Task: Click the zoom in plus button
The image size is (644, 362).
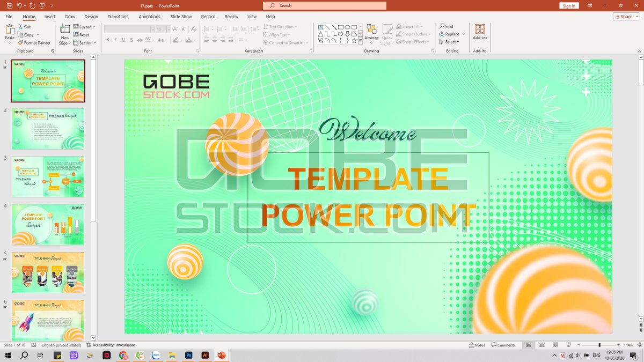Action: coord(618,345)
